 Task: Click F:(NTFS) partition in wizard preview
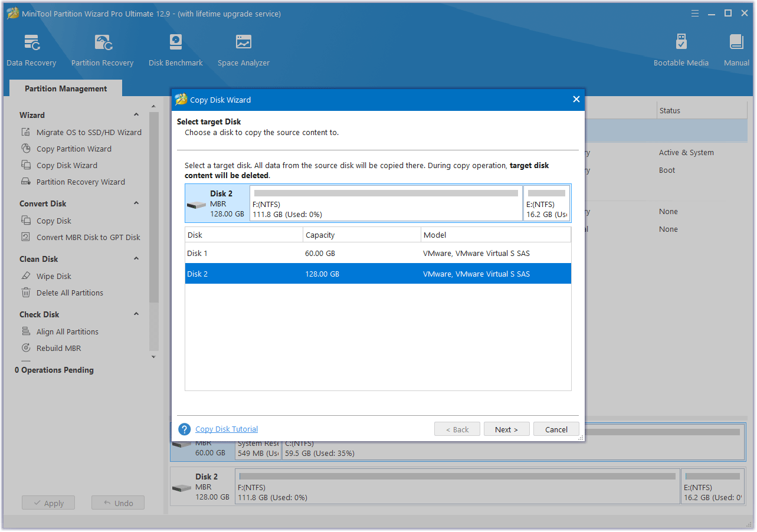pyautogui.click(x=386, y=203)
